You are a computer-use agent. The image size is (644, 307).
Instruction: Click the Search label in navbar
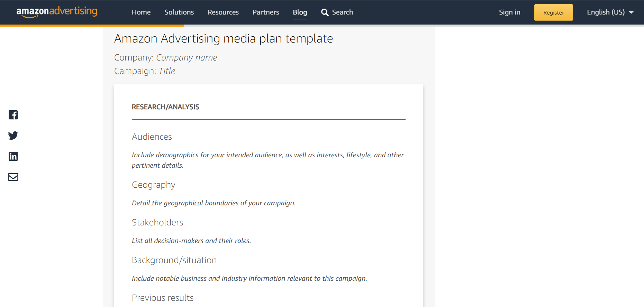pos(343,12)
